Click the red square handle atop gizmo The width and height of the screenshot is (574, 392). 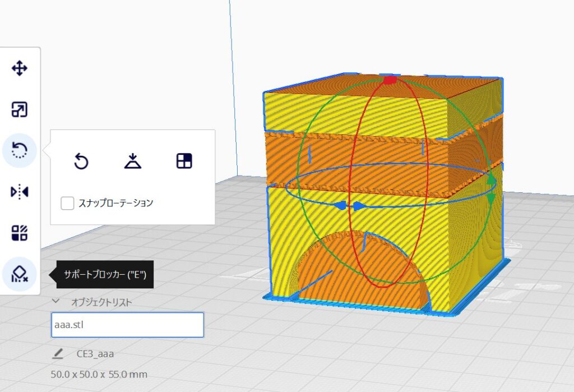390,80
